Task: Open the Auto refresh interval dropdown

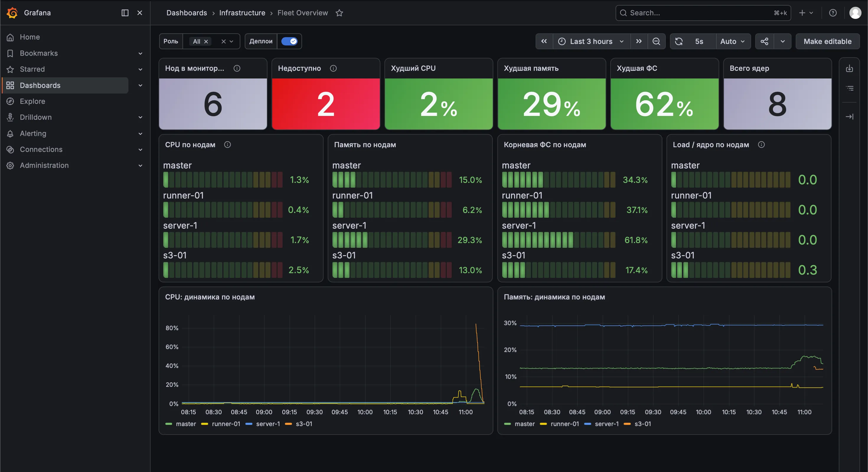Action: pyautogui.click(x=732, y=41)
